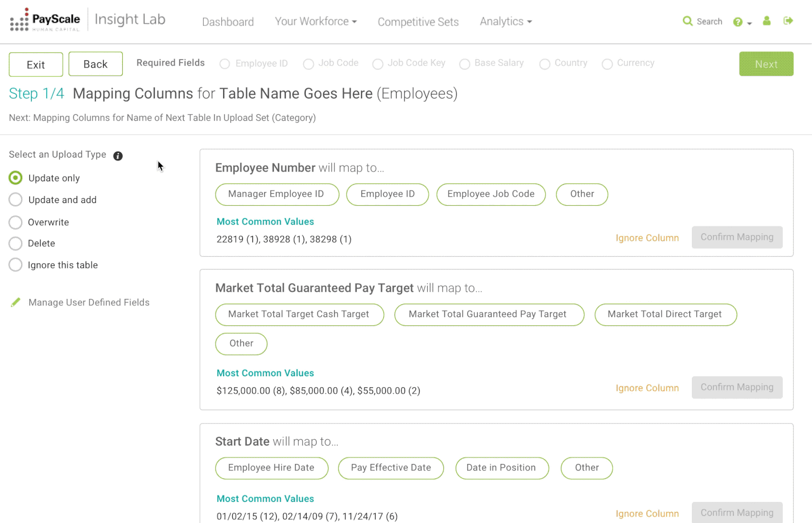Click the info icon beside Select an Upload Type
The height and width of the screenshot is (523, 812).
pyautogui.click(x=118, y=156)
